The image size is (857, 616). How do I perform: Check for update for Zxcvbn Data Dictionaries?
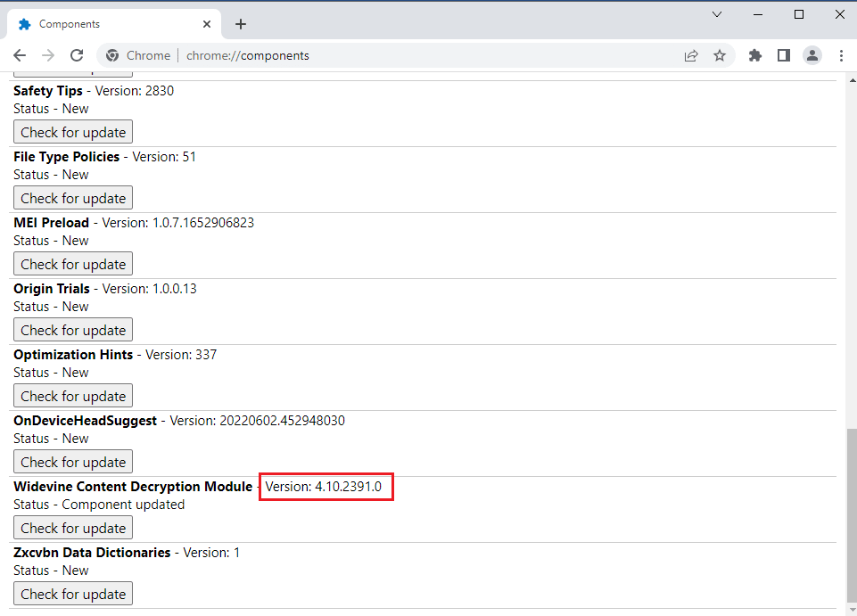(73, 594)
